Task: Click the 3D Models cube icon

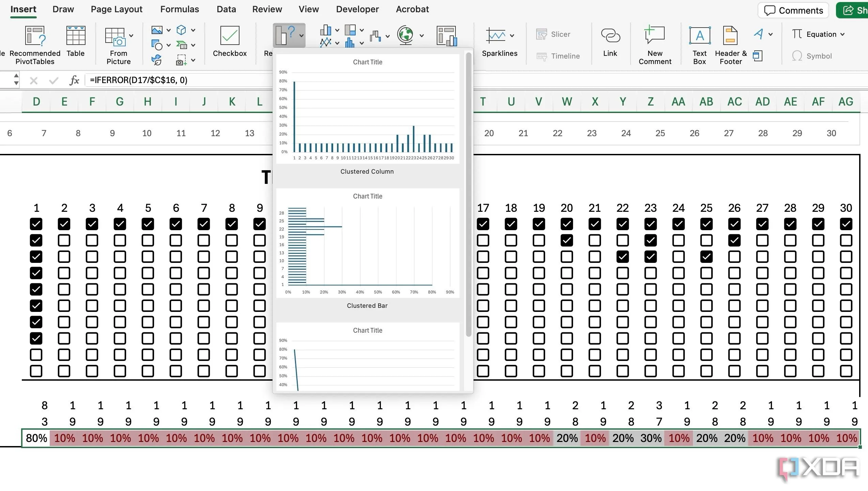Action: click(x=181, y=30)
